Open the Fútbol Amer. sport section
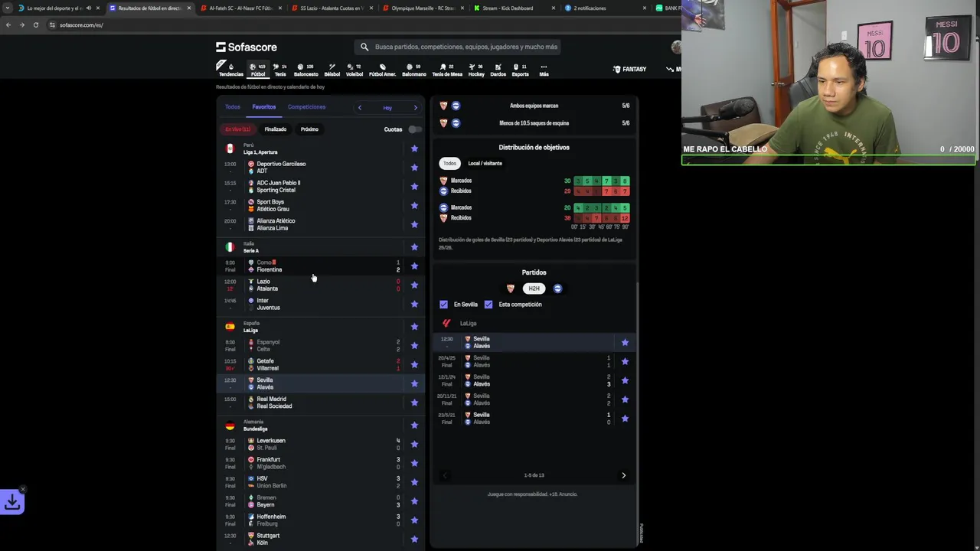The image size is (980, 551). pyautogui.click(x=382, y=69)
